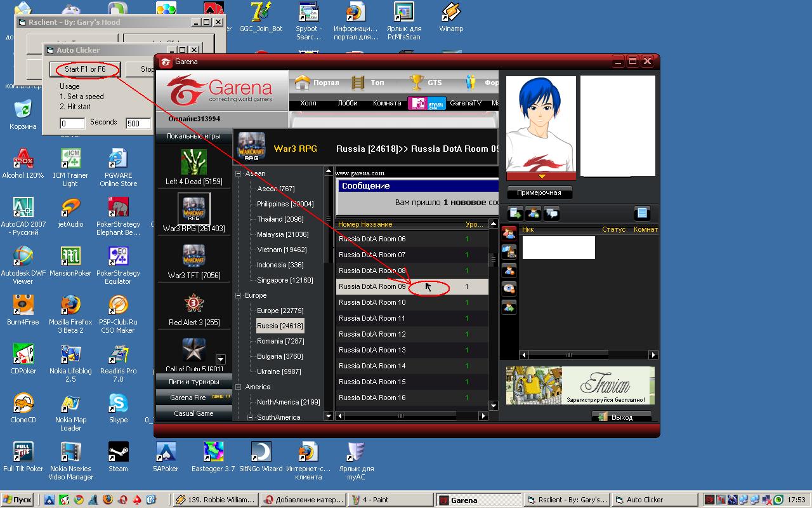Click the Выход exit button
Viewport: 812px width, 508px height.
(622, 417)
